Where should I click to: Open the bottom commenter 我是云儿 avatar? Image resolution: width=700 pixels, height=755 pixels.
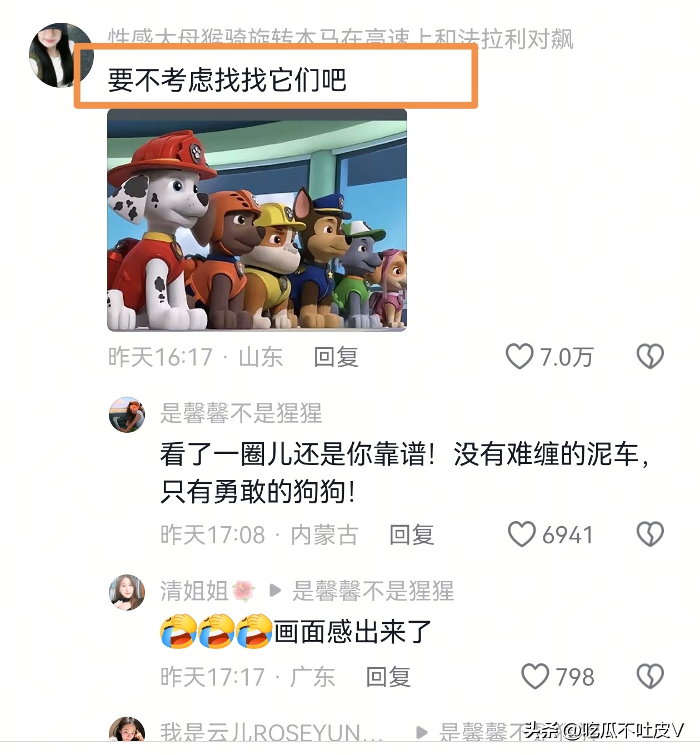coord(127,729)
